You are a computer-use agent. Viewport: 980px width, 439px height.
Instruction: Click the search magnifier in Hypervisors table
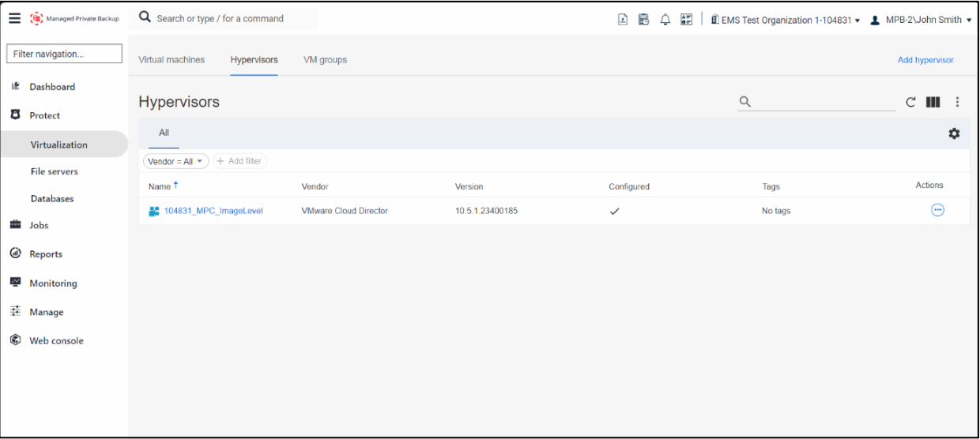pyautogui.click(x=744, y=102)
